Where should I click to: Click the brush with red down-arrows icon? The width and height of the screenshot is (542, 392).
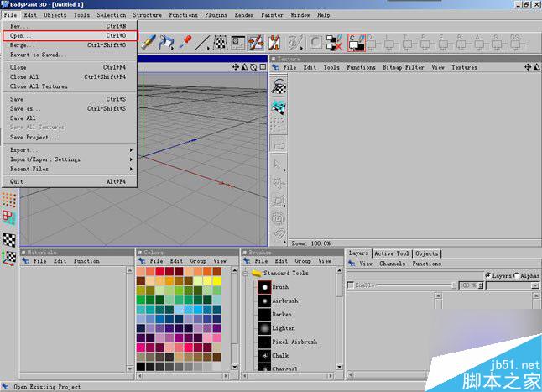click(x=274, y=43)
